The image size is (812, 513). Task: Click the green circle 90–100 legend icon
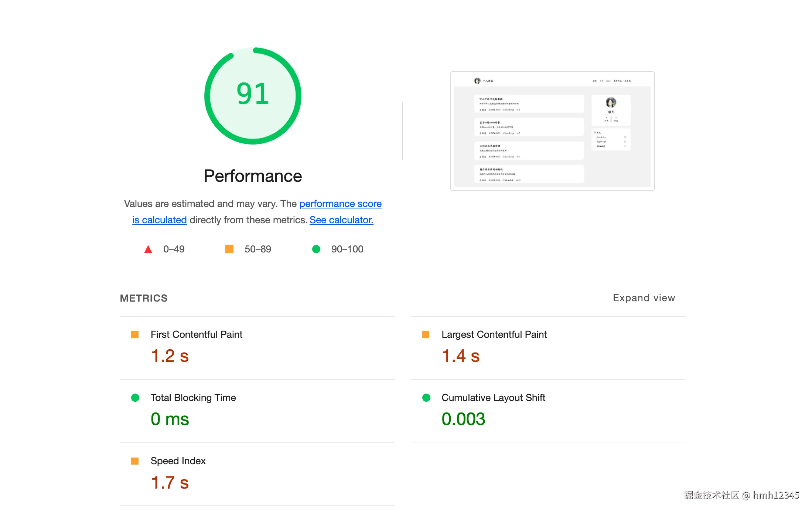point(316,249)
